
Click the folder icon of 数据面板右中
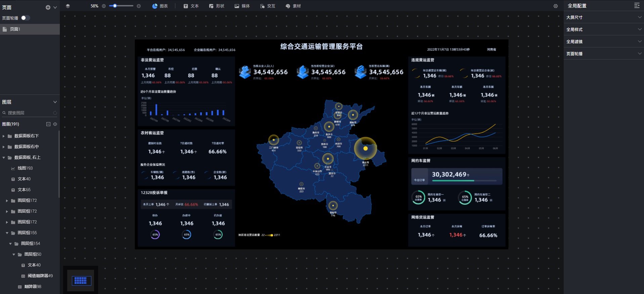point(10,147)
